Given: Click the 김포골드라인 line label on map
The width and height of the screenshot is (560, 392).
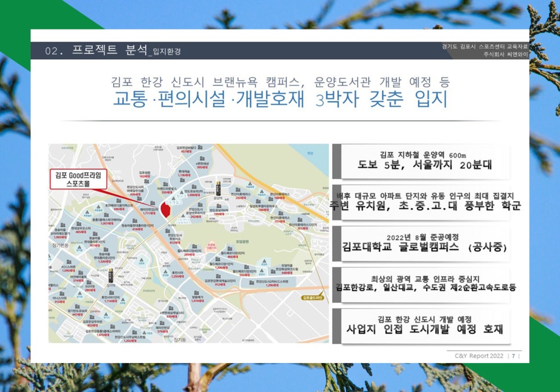Looking at the screenshot, I should (x=311, y=297).
